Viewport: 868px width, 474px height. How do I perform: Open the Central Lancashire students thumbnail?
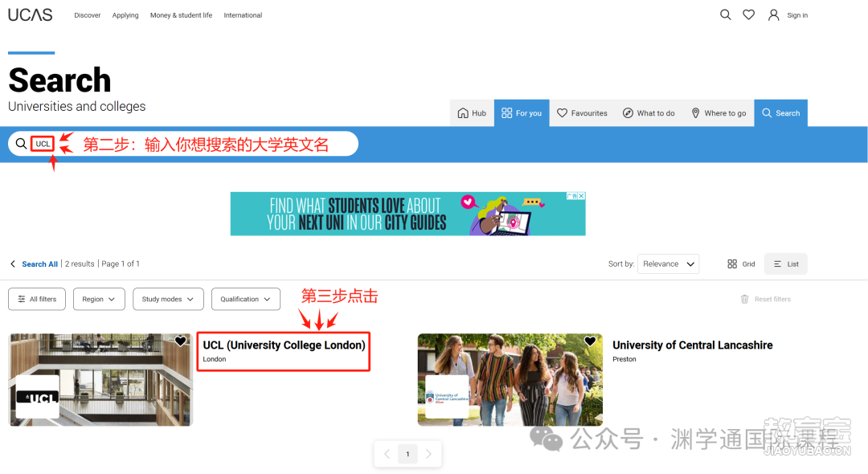point(510,379)
